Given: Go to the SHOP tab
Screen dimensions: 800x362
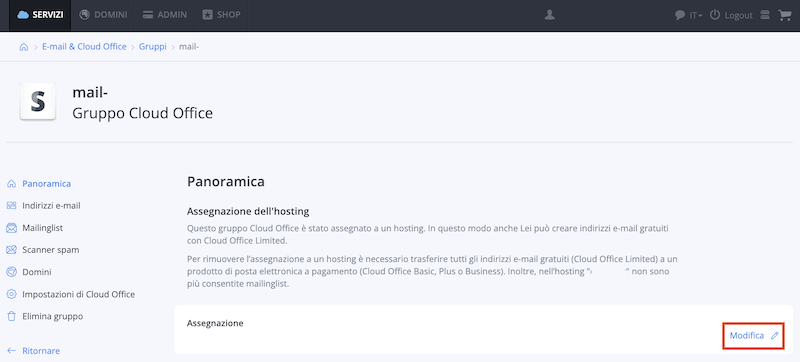Looking at the screenshot, I should click(x=221, y=15).
